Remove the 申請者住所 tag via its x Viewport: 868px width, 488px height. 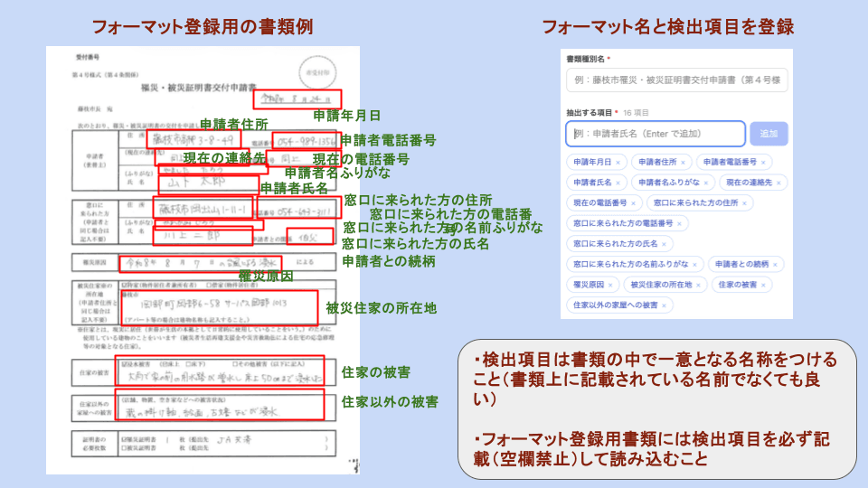pyautogui.click(x=684, y=163)
